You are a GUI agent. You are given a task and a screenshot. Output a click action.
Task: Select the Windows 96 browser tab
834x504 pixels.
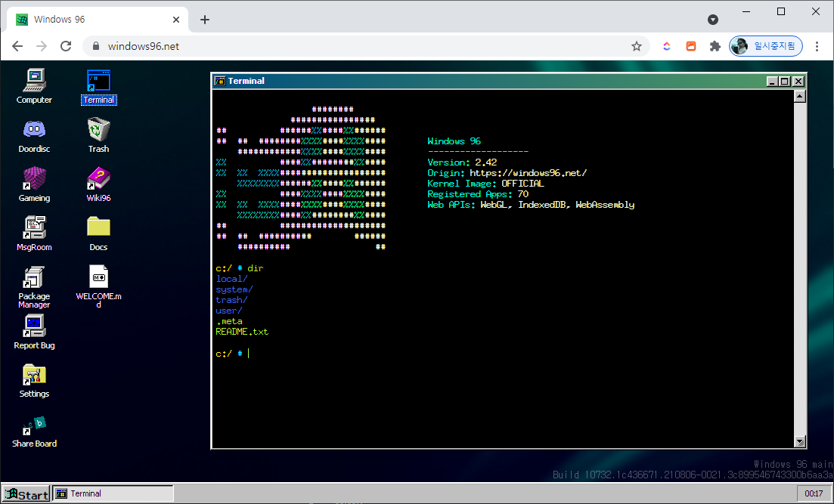tap(98, 20)
